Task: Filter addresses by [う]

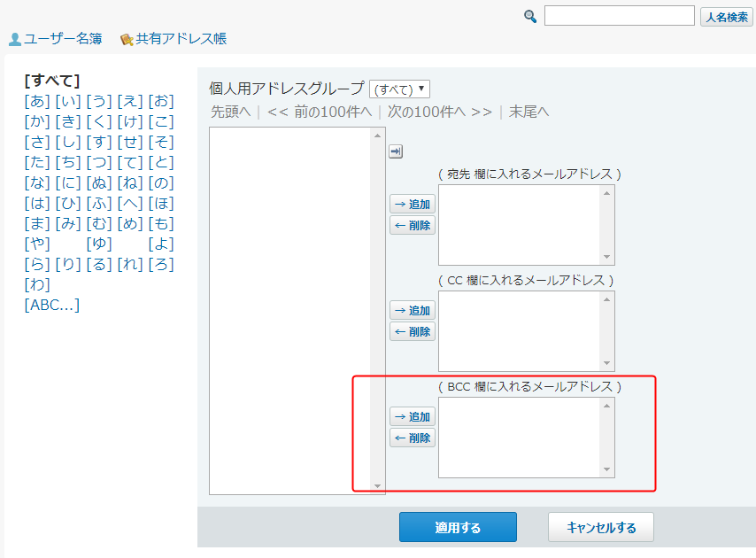Action: coord(99,101)
